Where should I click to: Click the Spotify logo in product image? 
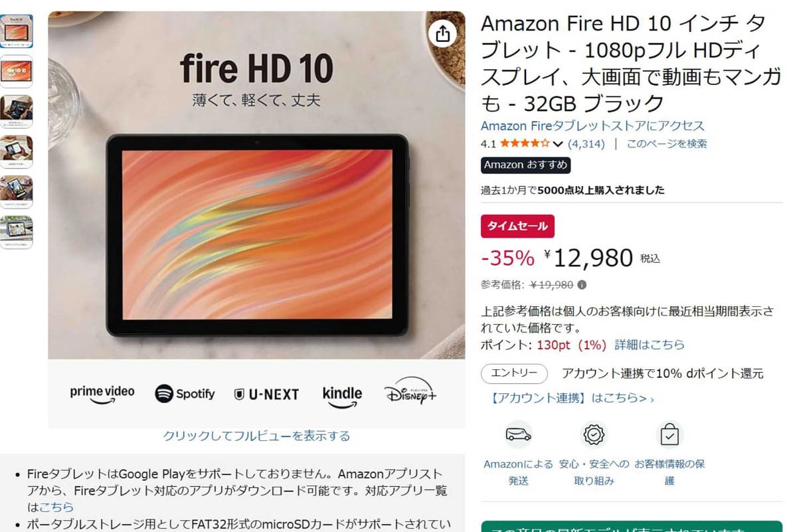pyautogui.click(x=185, y=393)
